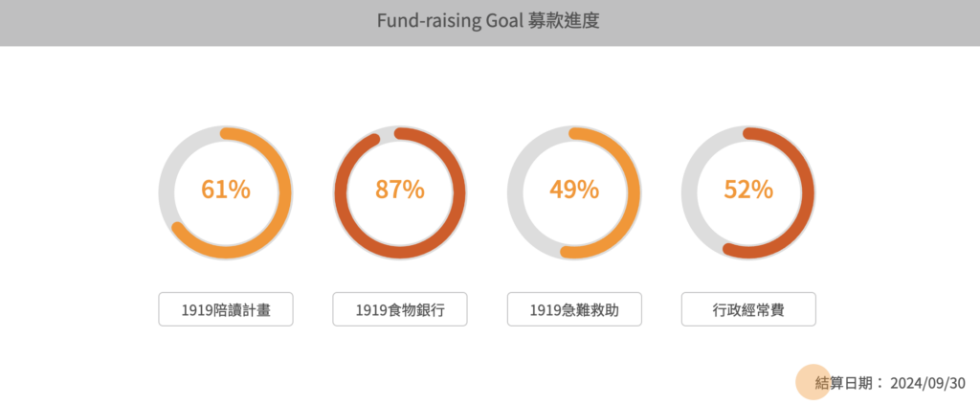Click the dark orange arc of the 87% ring
Viewport: 980px width, 405px height.
tap(458, 192)
